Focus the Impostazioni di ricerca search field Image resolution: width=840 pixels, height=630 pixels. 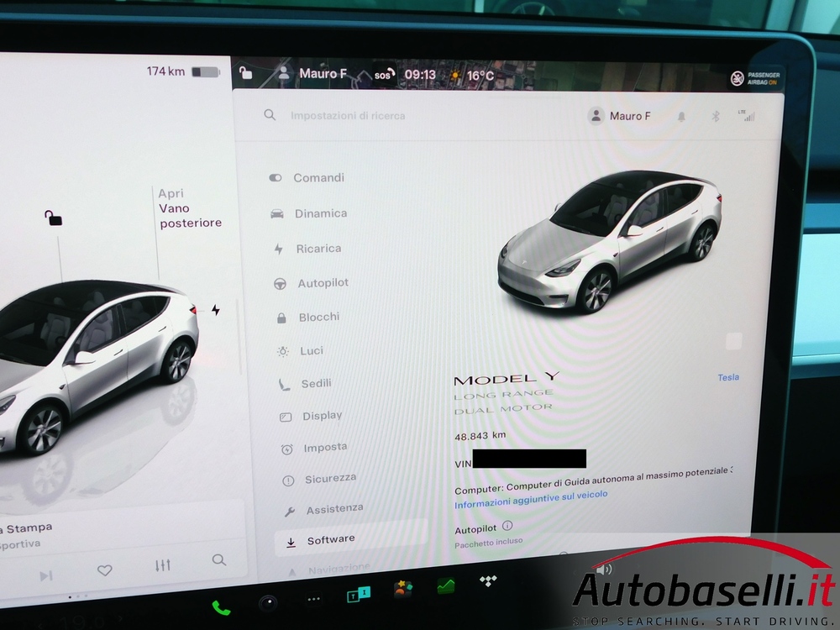[348, 116]
